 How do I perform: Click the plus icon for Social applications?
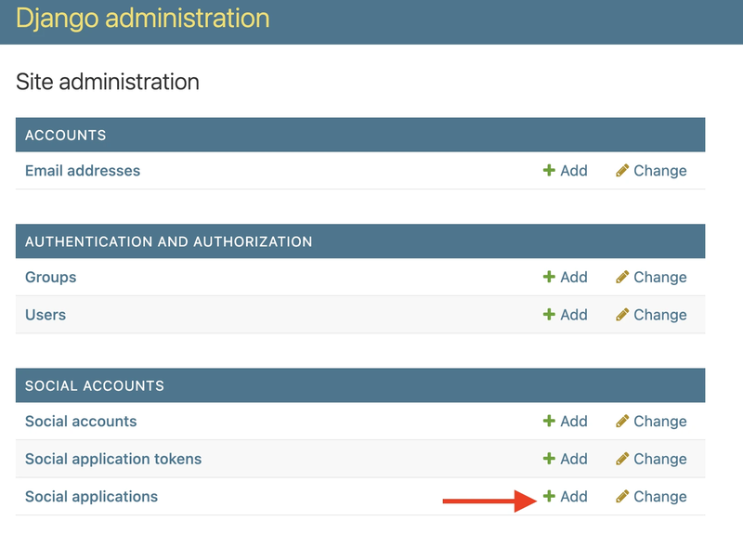[549, 496]
